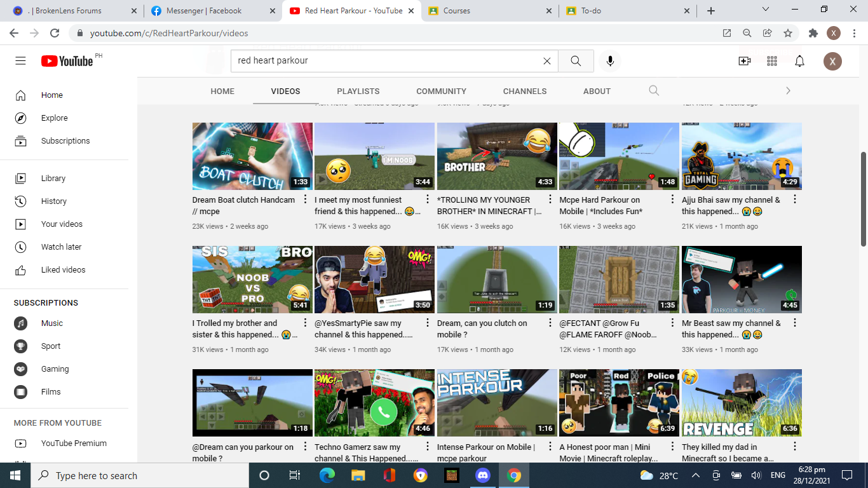Open the CHANNELS tab
Image resolution: width=868 pixels, height=488 pixels.
tap(525, 91)
